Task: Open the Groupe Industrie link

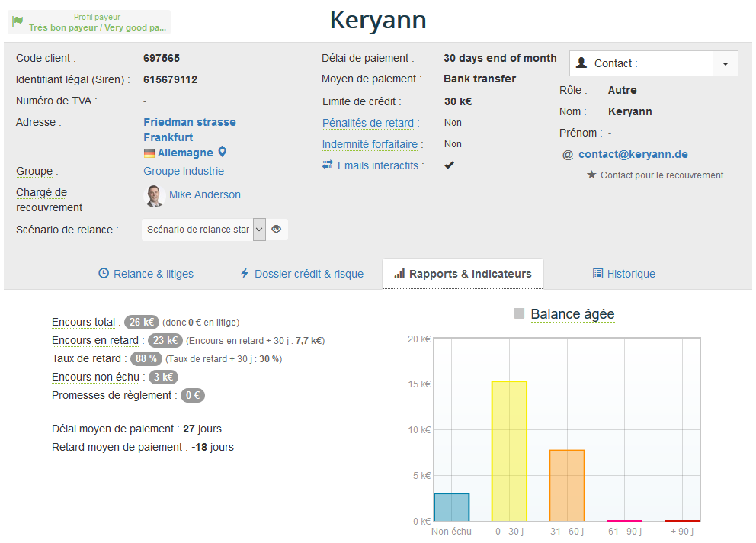Action: pos(184,171)
